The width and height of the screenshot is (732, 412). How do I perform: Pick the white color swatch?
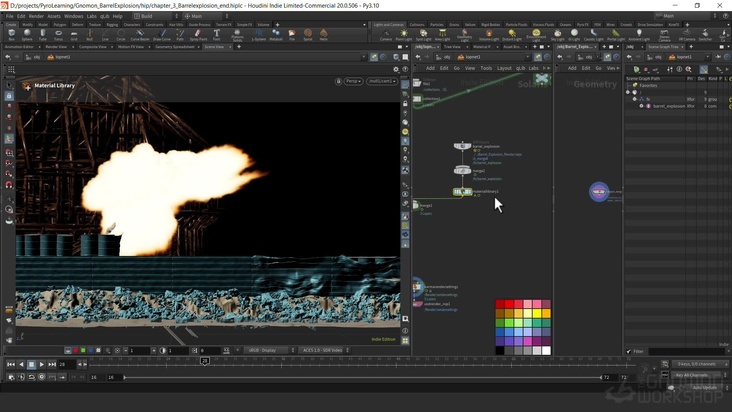(x=546, y=351)
